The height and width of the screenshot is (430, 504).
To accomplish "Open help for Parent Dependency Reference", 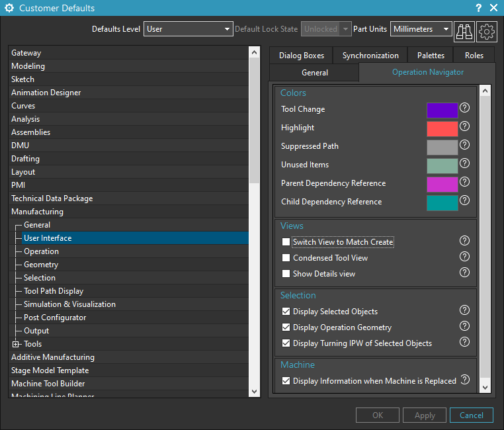I will pos(464,182).
